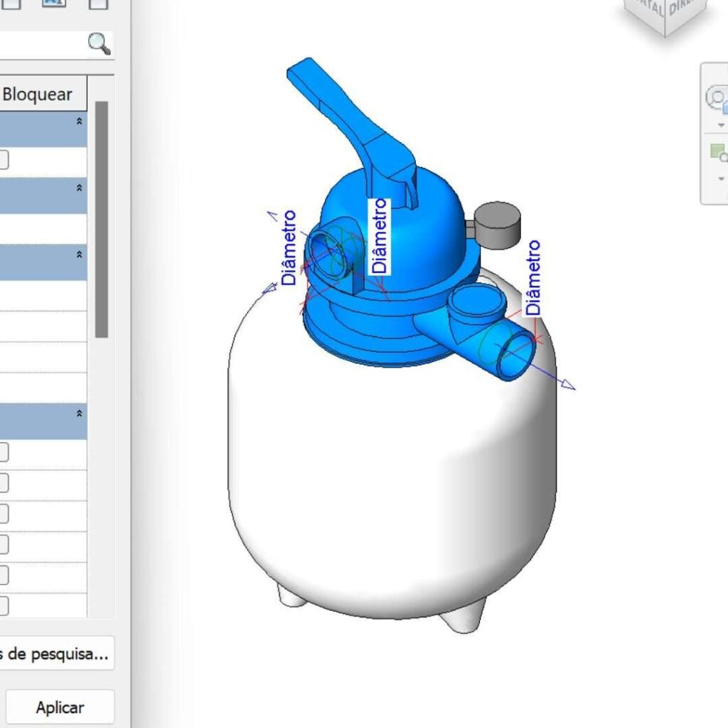Click the Bloquear column header
Screen dimensions: 728x728
[38, 94]
